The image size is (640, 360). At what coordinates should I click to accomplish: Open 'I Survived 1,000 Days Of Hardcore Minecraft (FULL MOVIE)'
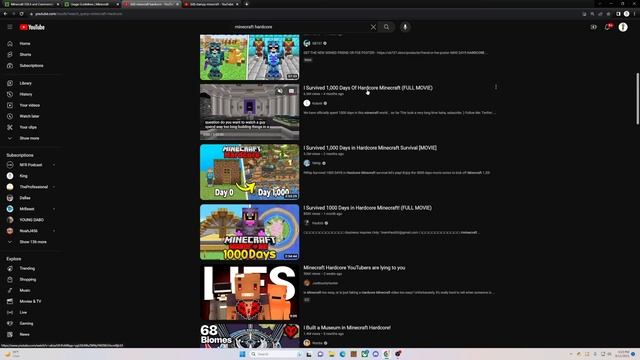click(368, 88)
